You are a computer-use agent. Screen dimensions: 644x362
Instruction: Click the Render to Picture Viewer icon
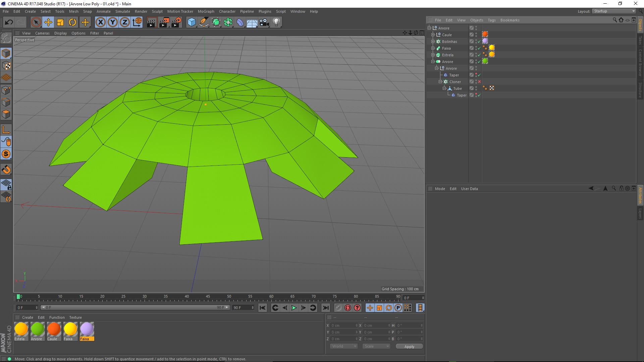[x=164, y=22]
